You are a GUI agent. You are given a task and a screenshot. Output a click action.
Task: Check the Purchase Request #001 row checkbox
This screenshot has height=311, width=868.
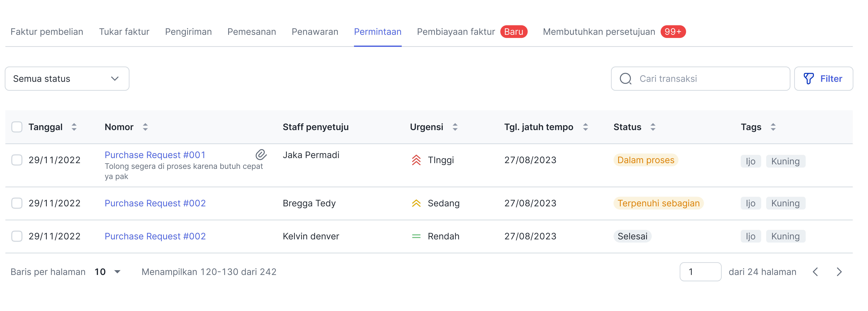coord(17,160)
